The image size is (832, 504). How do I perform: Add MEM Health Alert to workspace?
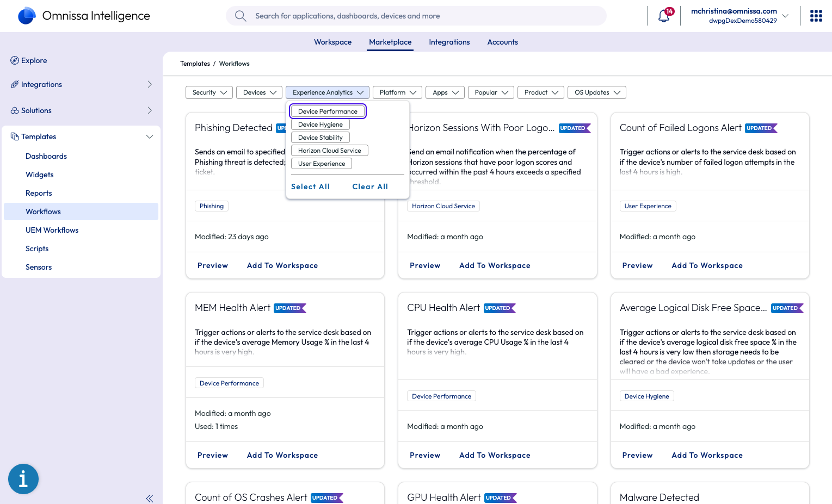[x=282, y=455]
